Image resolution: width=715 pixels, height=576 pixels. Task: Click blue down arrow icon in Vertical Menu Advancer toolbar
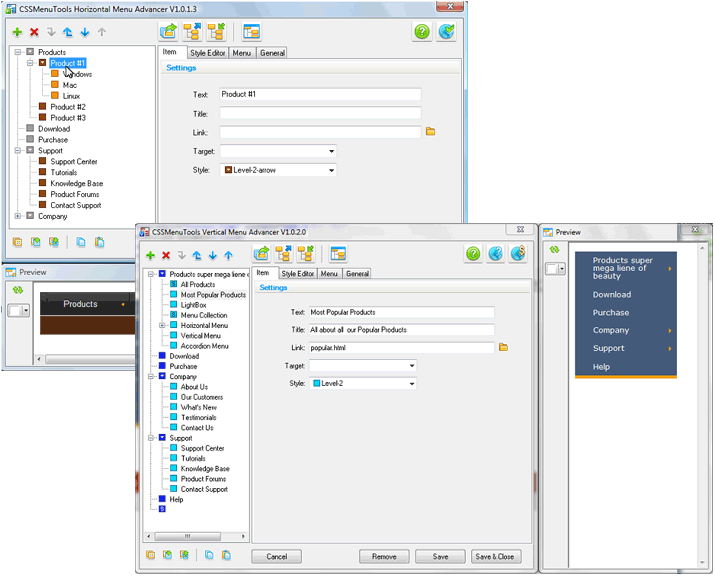pyautogui.click(x=212, y=255)
